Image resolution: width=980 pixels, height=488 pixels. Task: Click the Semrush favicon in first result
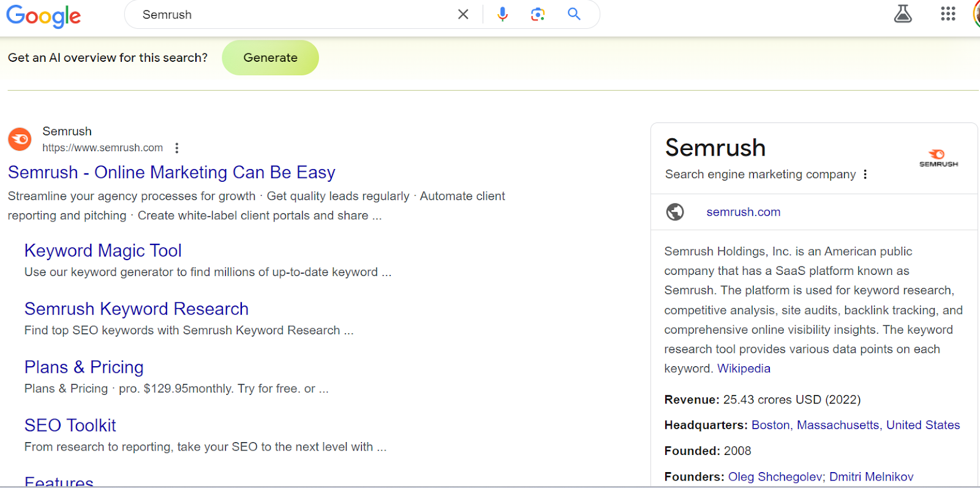tap(20, 139)
